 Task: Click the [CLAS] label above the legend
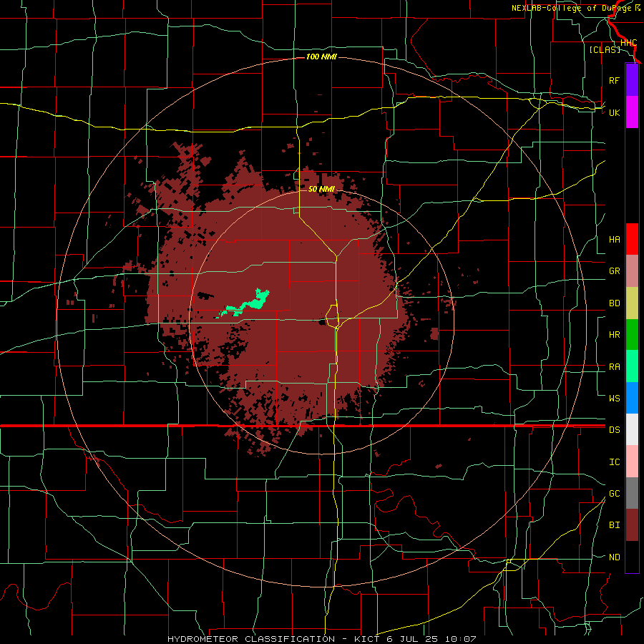point(605,49)
